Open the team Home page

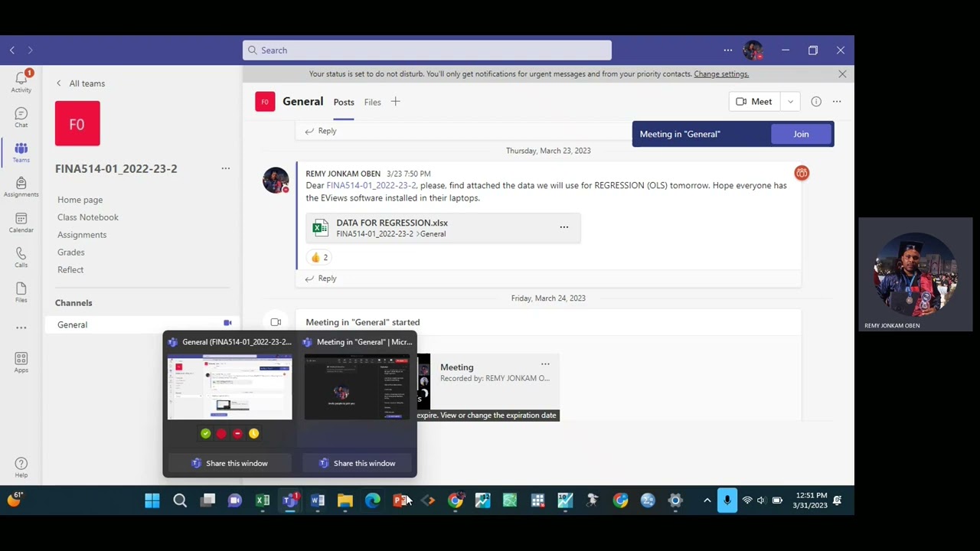(80, 200)
